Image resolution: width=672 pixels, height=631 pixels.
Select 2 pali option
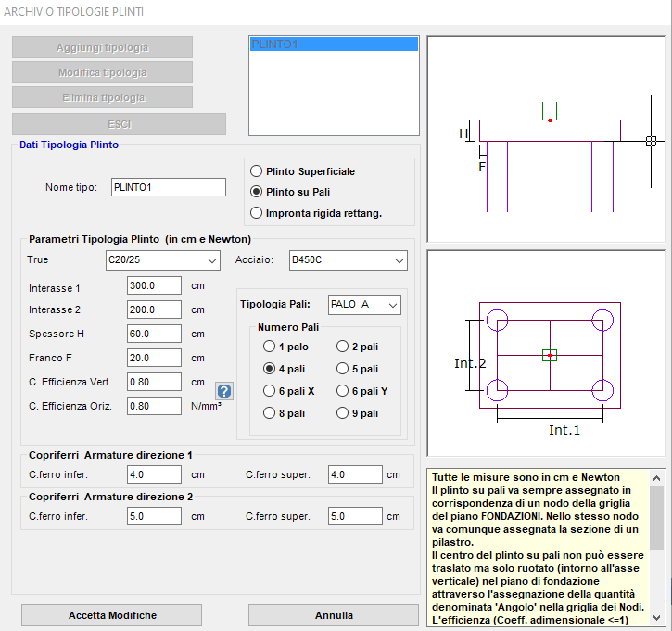point(342,347)
